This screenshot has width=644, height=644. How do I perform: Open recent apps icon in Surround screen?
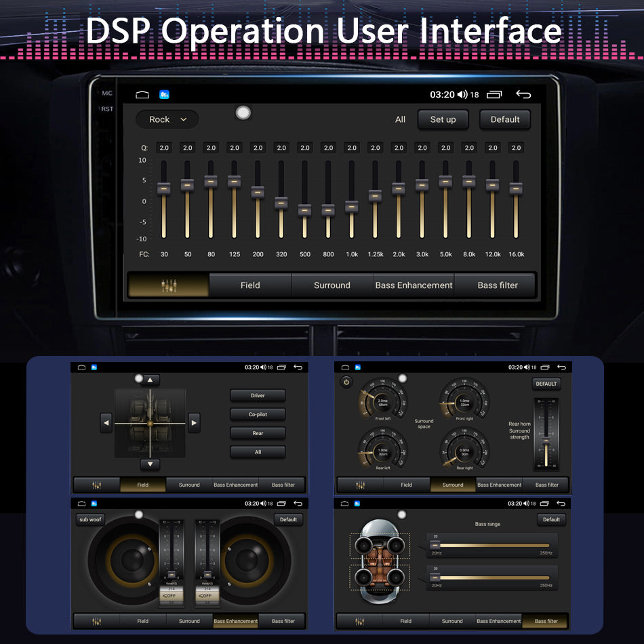pyautogui.click(x=545, y=367)
